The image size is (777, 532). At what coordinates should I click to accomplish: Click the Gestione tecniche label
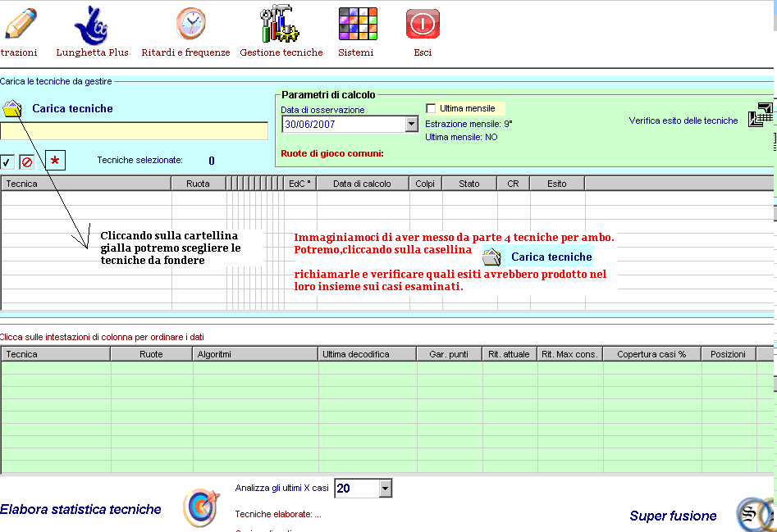pos(281,52)
